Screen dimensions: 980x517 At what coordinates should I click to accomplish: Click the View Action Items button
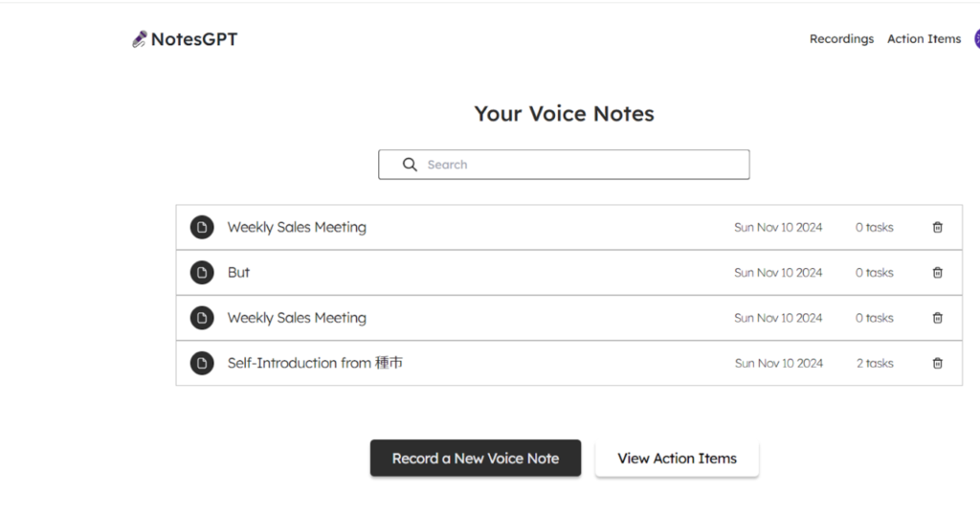677,459
